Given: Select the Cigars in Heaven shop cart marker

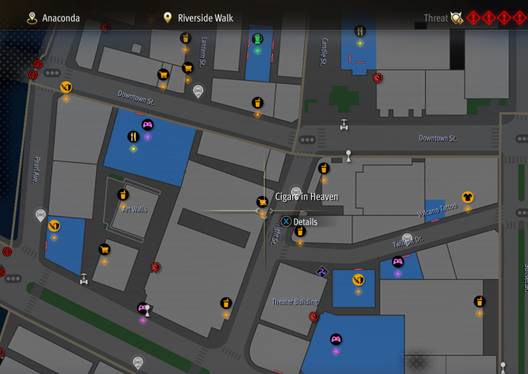Looking at the screenshot, I should click(262, 202).
